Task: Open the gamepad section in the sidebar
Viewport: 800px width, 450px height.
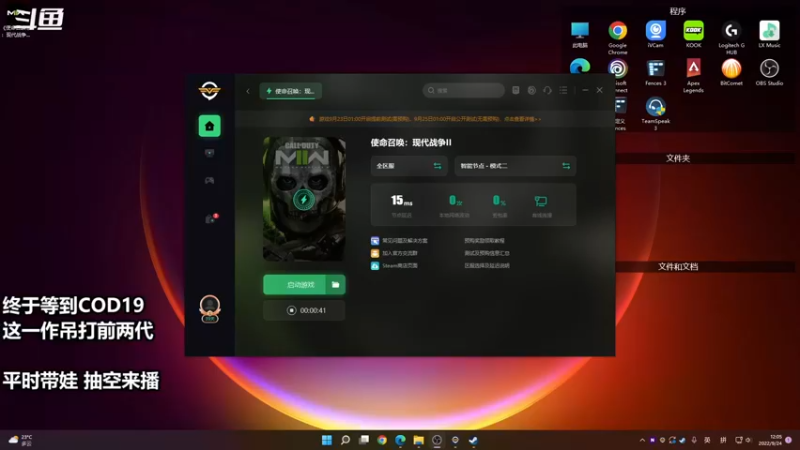Action: [209, 180]
